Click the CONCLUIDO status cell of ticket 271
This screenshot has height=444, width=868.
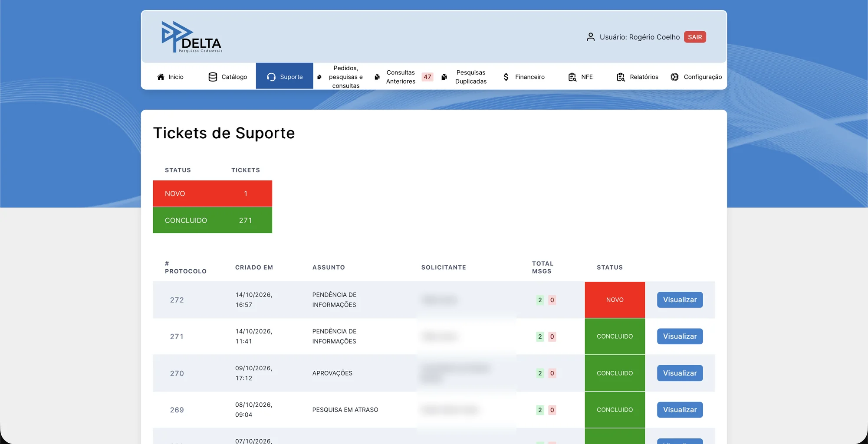tap(615, 336)
